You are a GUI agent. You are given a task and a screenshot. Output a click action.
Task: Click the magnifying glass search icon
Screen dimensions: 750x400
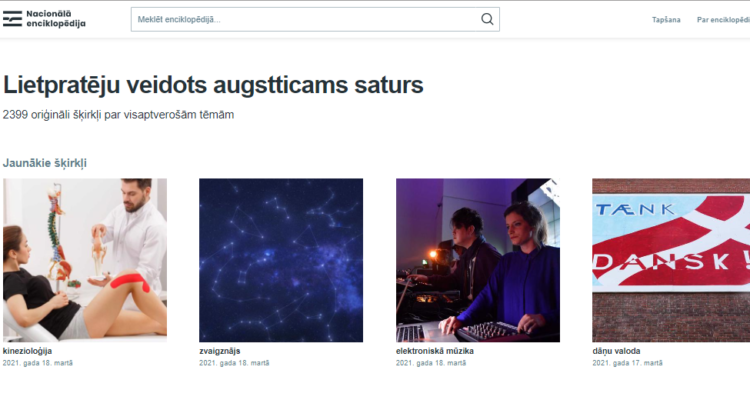pos(487,19)
